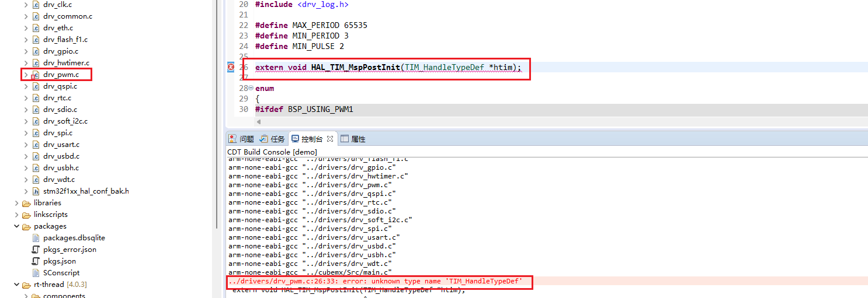Viewport: 868px width, 298px height.
Task: Click the drv_flash_f1.c file icon
Action: 36,40
